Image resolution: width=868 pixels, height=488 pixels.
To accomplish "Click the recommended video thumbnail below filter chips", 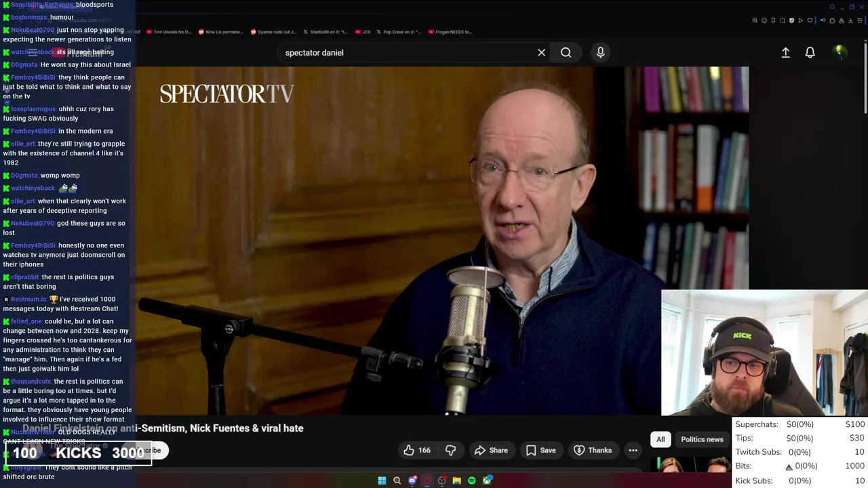I will click(x=692, y=465).
